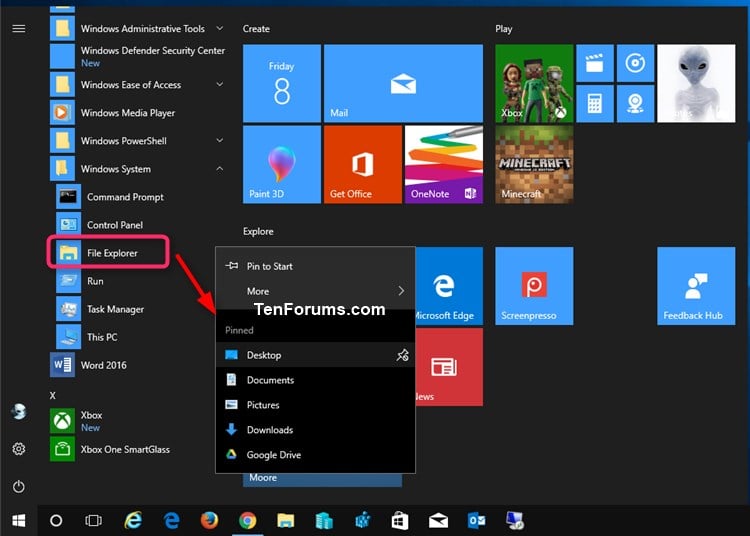750x536 pixels.
Task: Click the Power button icon
Action: [x=19, y=487]
